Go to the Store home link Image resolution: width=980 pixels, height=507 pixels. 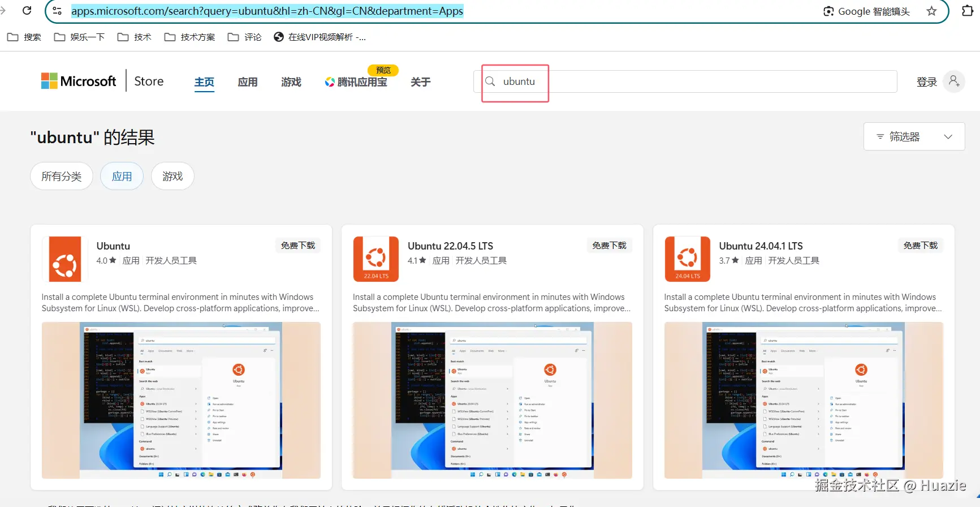tap(149, 81)
